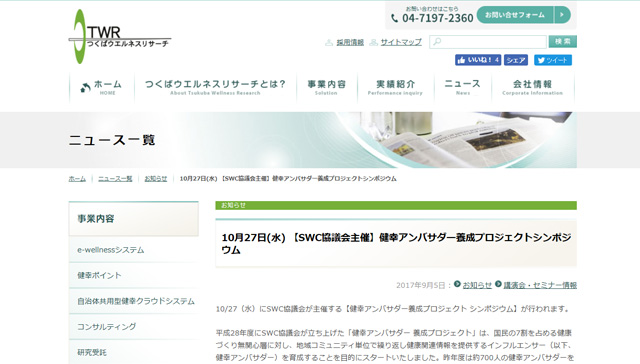Open 自治体共用型健幸クラウドシステム in sidebar
Image resolution: width=640 pixels, height=364 pixels.
coord(133,301)
